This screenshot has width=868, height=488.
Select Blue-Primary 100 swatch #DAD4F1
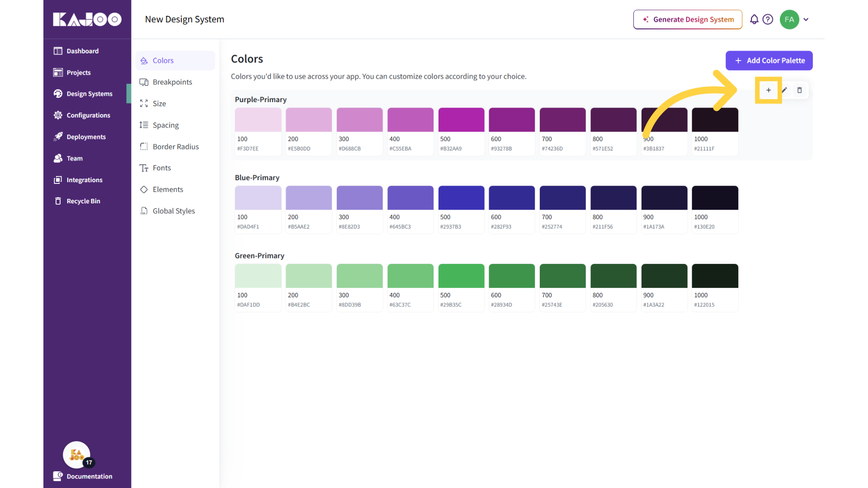(258, 210)
